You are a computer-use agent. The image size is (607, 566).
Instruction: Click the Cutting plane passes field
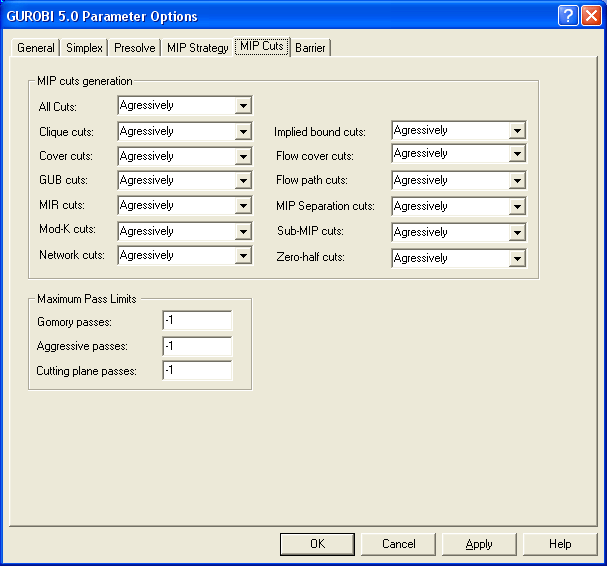[197, 370]
